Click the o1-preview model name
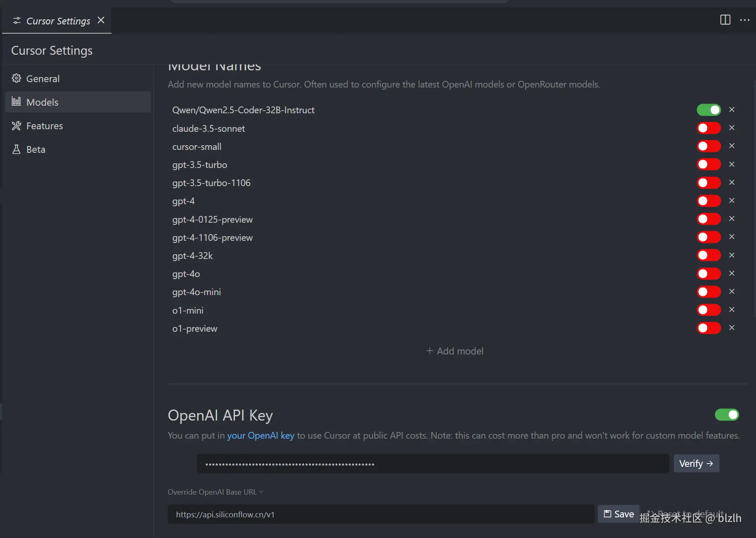This screenshot has height=538, width=756. click(195, 328)
